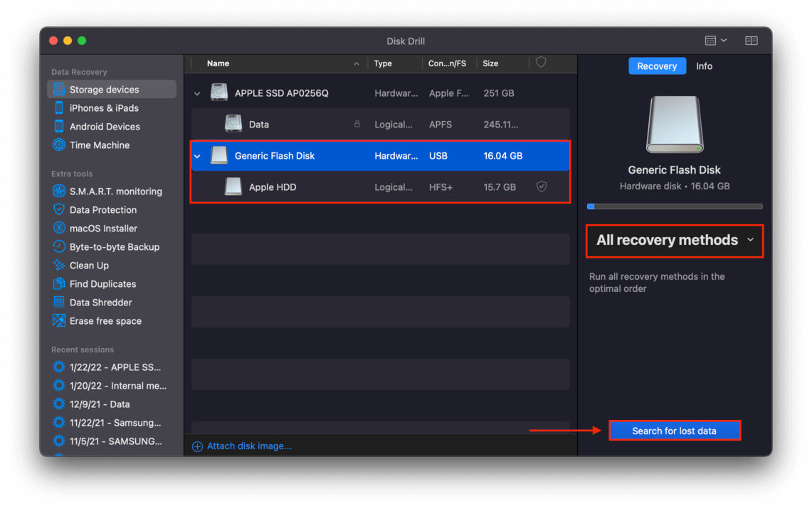Viewport: 812px width, 509px height.
Task: Open the All recovery methods dropdown
Action: [674, 240]
